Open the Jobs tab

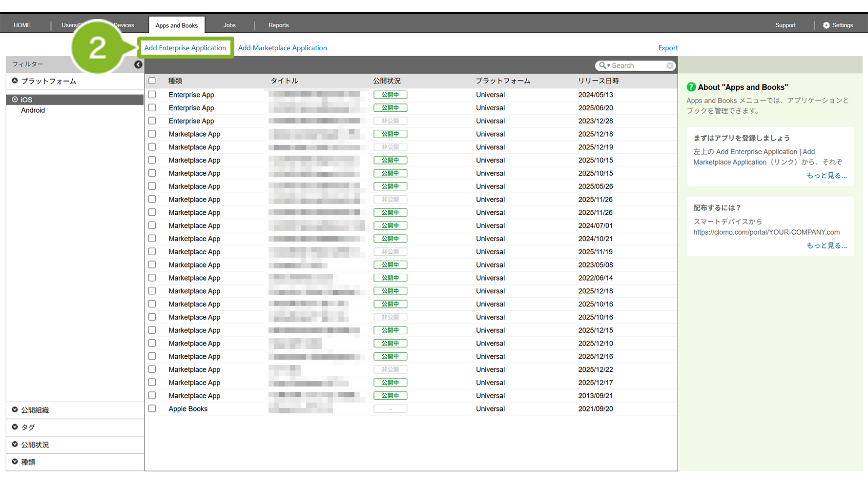229,25
